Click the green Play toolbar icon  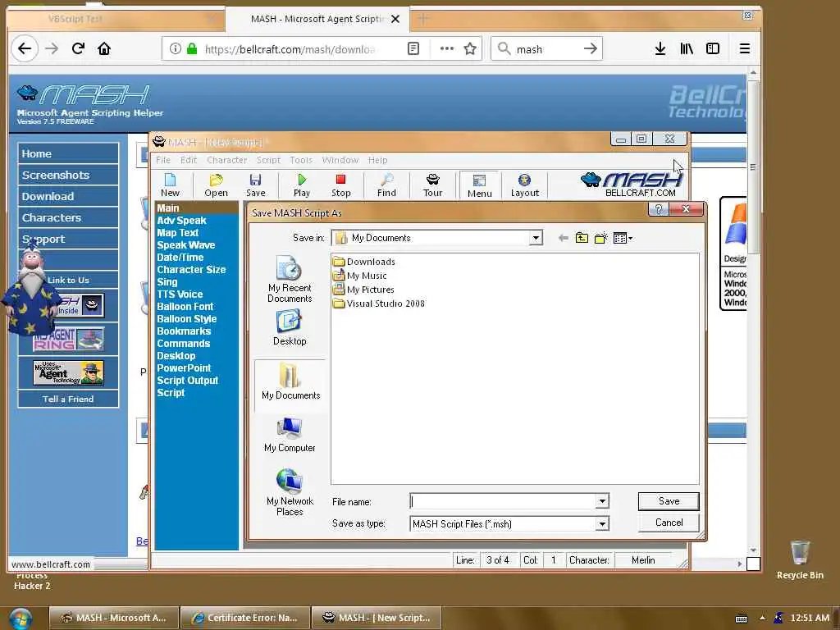click(x=302, y=185)
